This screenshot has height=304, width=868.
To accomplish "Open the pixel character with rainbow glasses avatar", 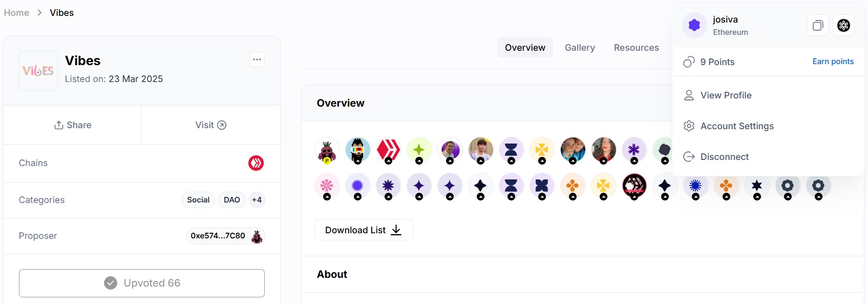I will coord(357,150).
